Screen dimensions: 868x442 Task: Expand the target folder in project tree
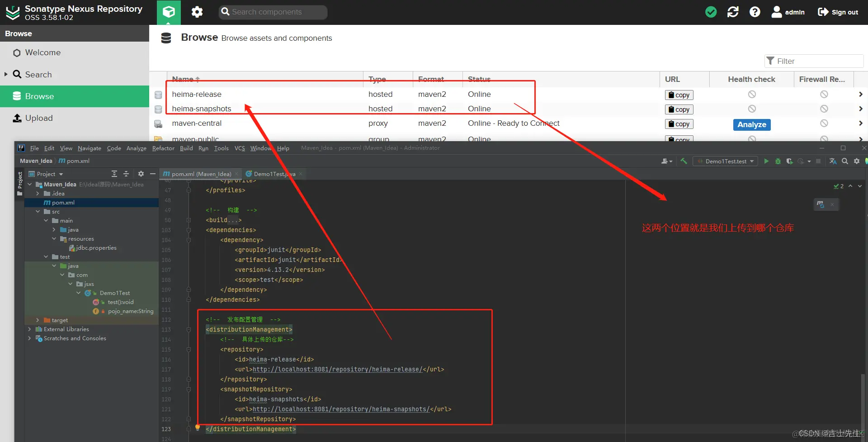[x=38, y=320]
